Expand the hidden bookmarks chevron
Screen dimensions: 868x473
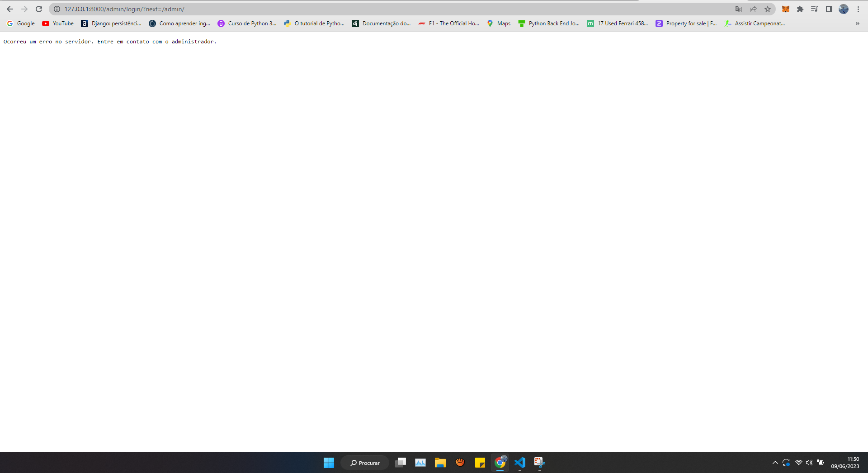click(857, 23)
